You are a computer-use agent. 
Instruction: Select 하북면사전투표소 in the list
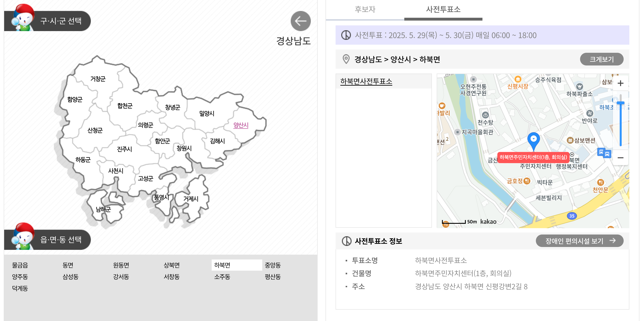click(366, 81)
